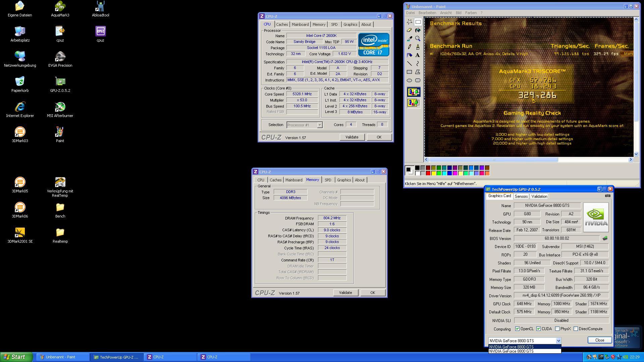
Task: Click the Paint horizontal scrollbar thumb
Action: (x=493, y=160)
